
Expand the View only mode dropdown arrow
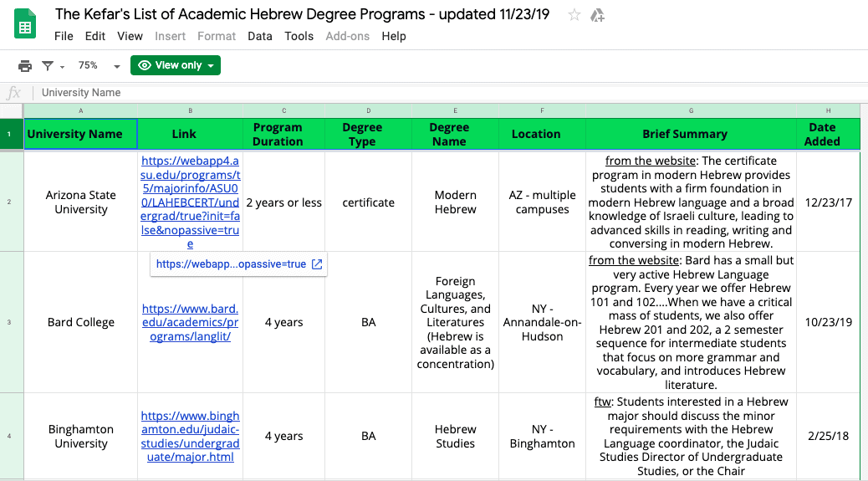coord(211,66)
